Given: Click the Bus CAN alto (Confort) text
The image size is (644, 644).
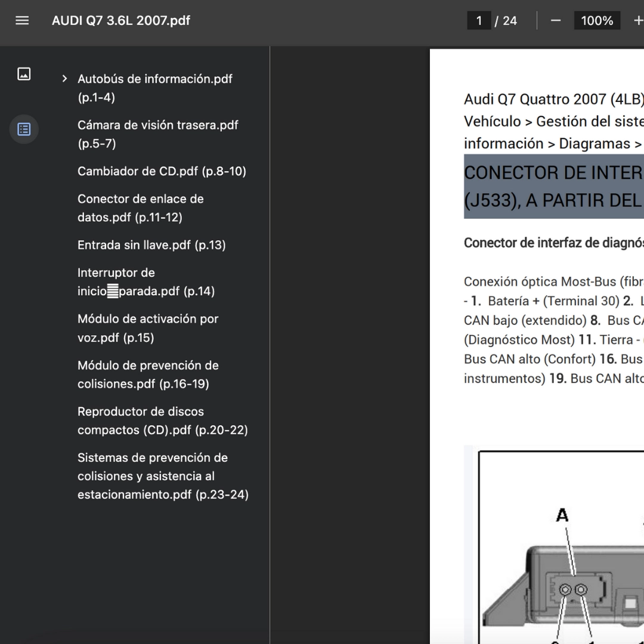Looking at the screenshot, I should click(530, 360).
